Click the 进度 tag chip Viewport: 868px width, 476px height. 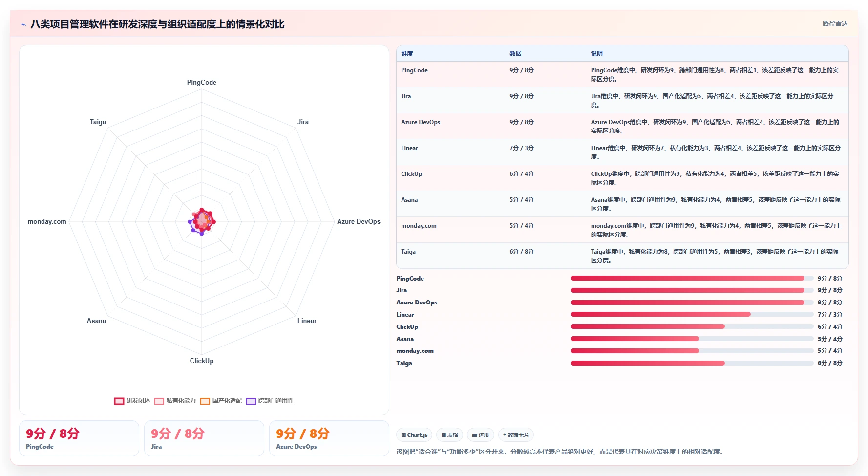(x=481, y=435)
